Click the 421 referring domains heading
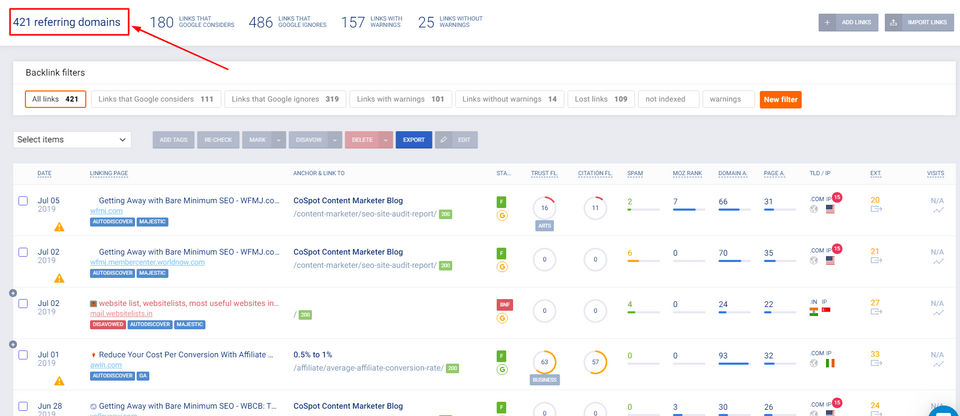960x416 pixels. [x=67, y=22]
